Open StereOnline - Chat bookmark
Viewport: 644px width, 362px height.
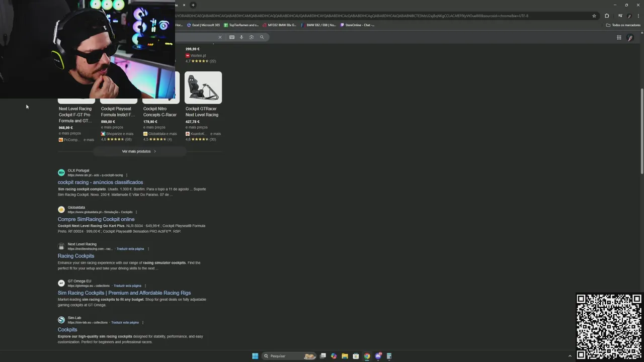pos(357,25)
